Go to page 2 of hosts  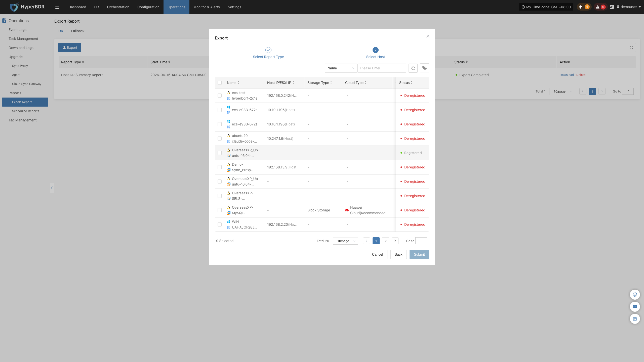click(386, 241)
